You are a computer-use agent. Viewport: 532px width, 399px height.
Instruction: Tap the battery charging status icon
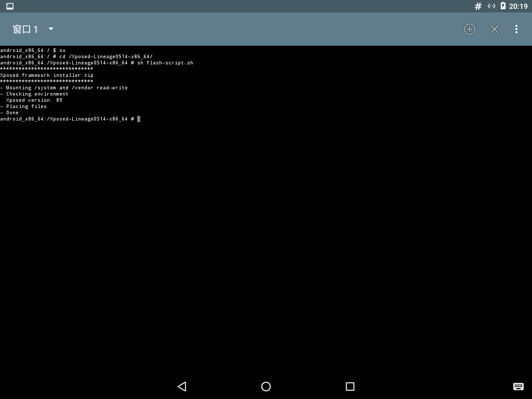coord(503,6)
